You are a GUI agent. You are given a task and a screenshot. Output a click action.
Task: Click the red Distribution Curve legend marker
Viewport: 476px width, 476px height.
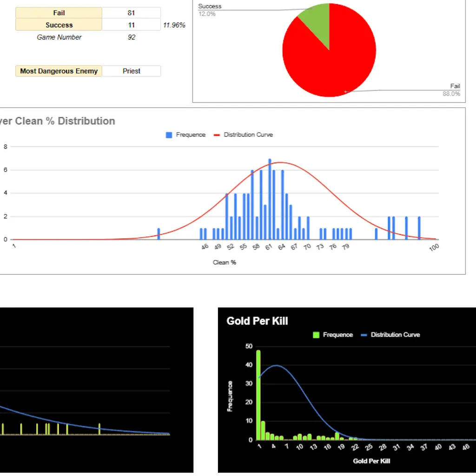click(x=217, y=135)
